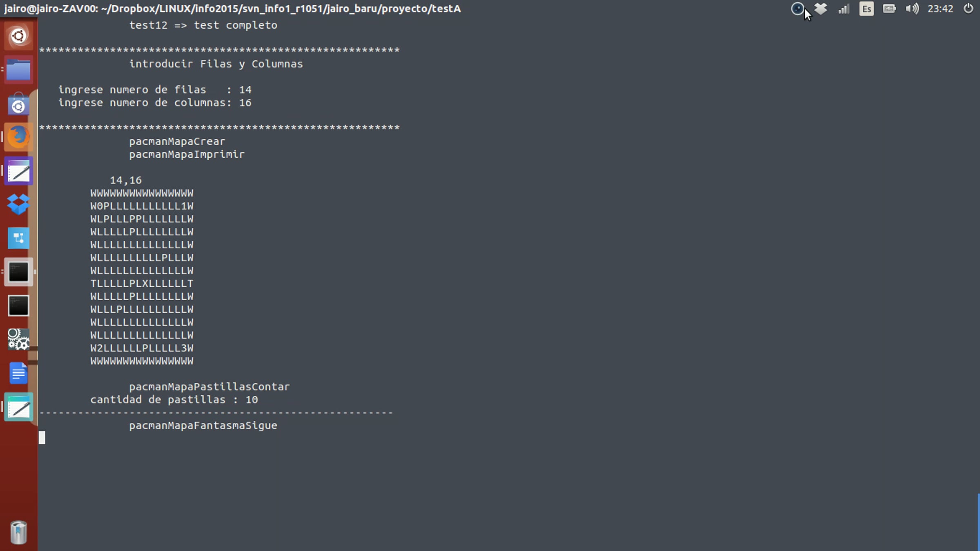Open the battery indicator menu
980x551 pixels.
889,9
